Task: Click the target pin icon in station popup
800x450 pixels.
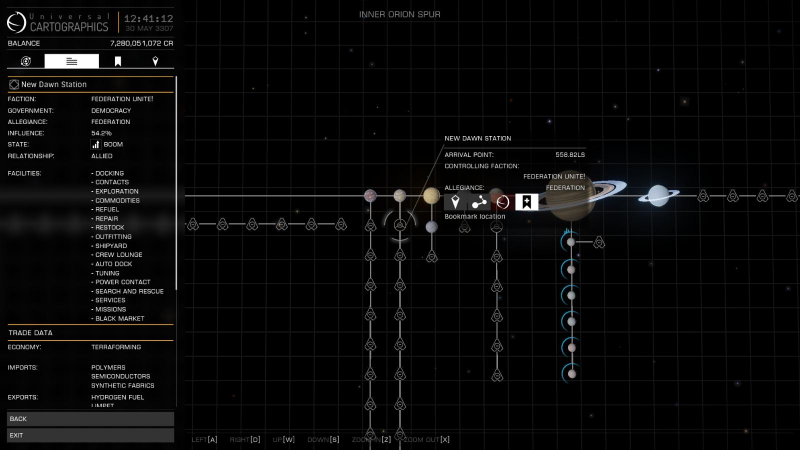Action: 455,202
